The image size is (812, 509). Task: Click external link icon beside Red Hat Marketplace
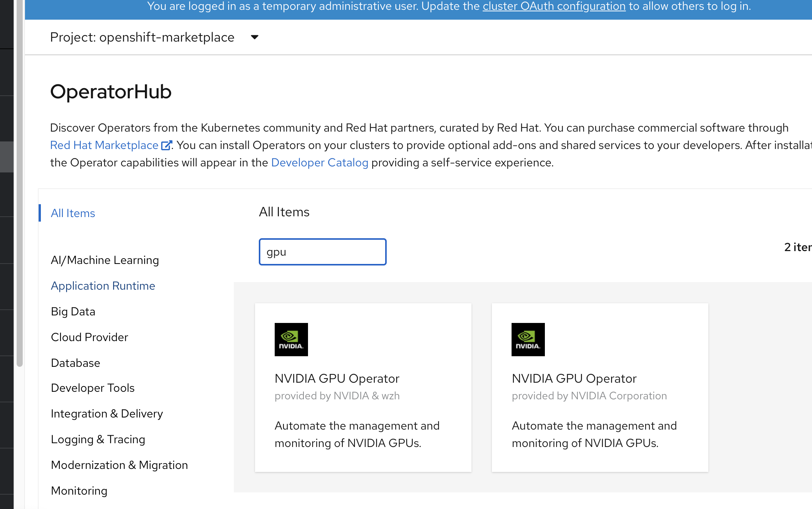[x=166, y=146]
